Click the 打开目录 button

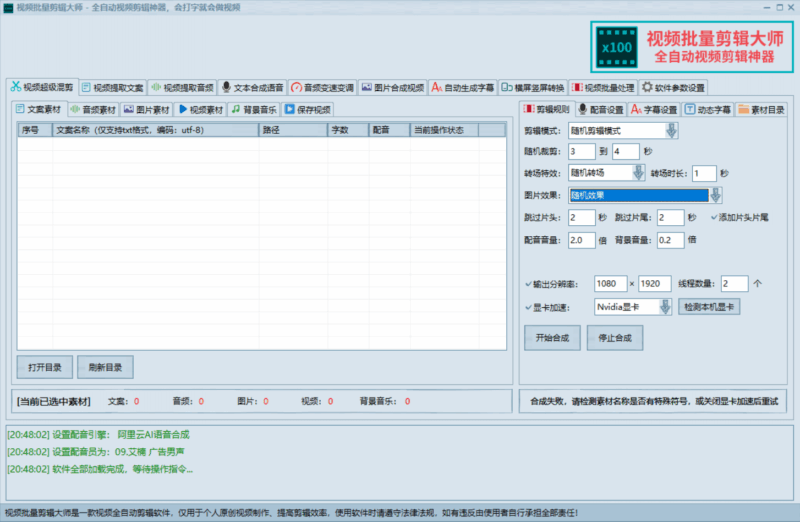click(45, 367)
